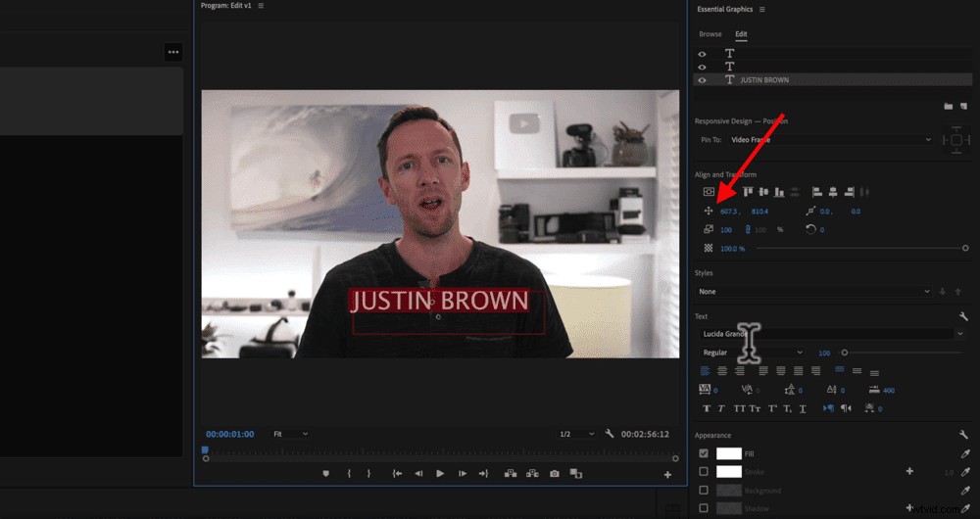This screenshot has height=519, width=980.
Task: Align the layer to the left edge
Action: (x=817, y=192)
